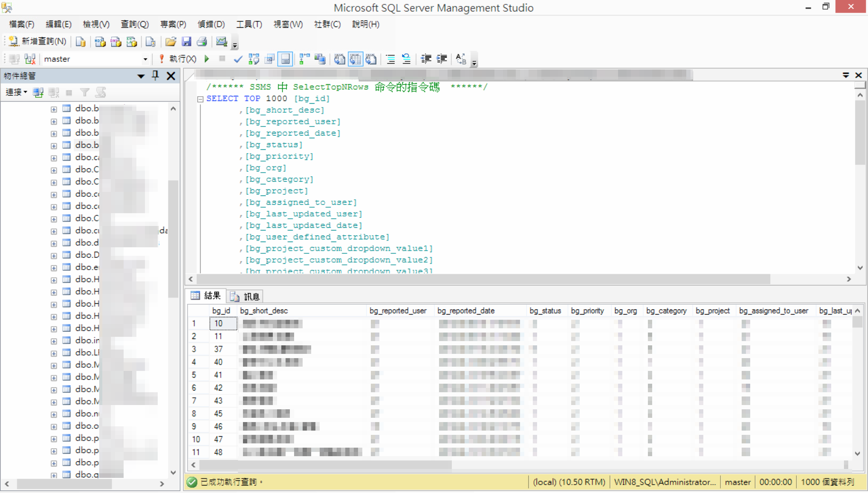Open the Help (說明) menu
The height and width of the screenshot is (493, 868).
[365, 24]
